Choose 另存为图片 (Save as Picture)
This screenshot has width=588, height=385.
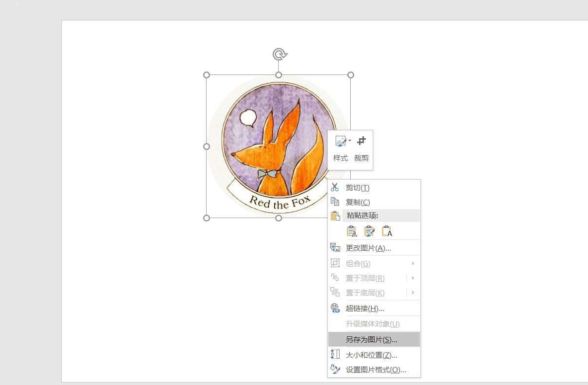click(x=371, y=340)
